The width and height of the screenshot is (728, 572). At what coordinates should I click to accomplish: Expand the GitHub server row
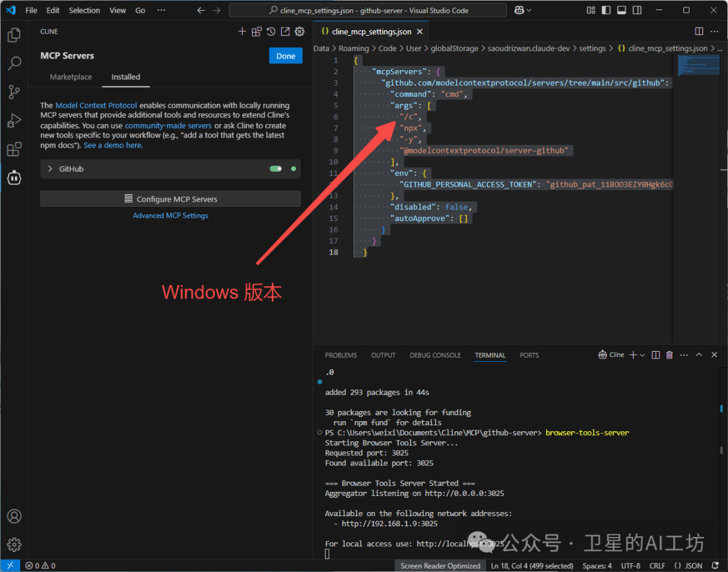[x=171, y=169]
